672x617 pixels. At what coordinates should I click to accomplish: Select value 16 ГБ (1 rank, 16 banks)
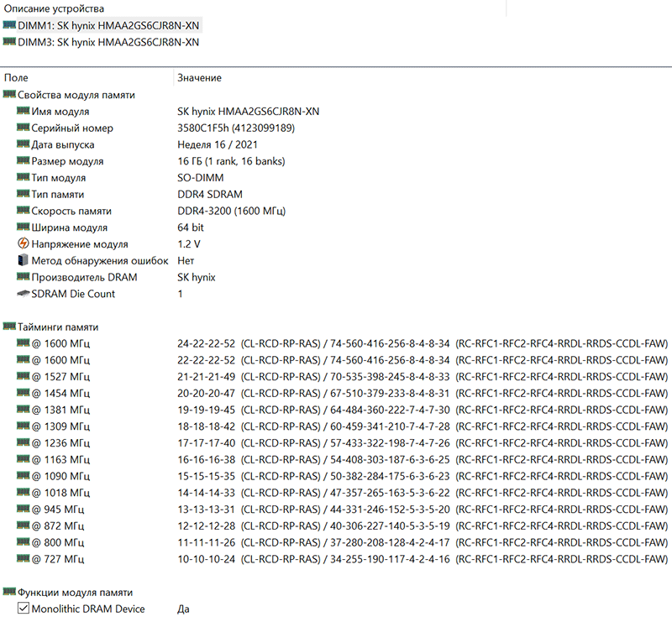(x=232, y=161)
